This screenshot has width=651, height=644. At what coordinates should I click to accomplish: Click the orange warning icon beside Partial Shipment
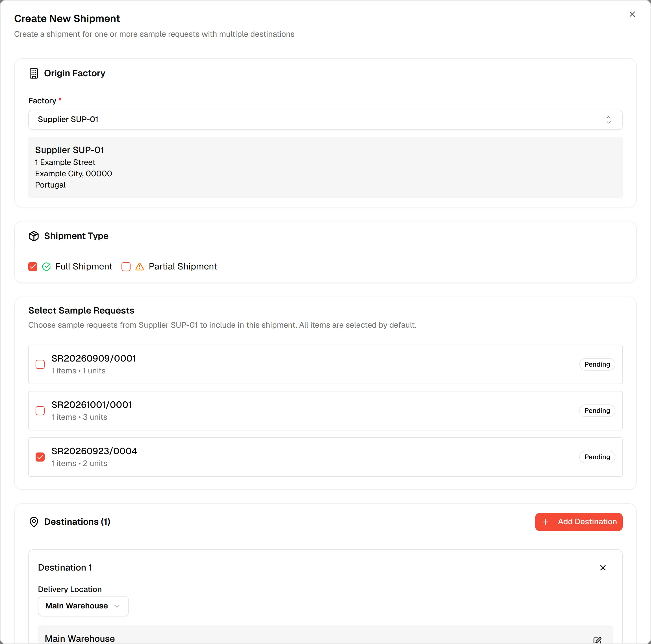(x=140, y=267)
